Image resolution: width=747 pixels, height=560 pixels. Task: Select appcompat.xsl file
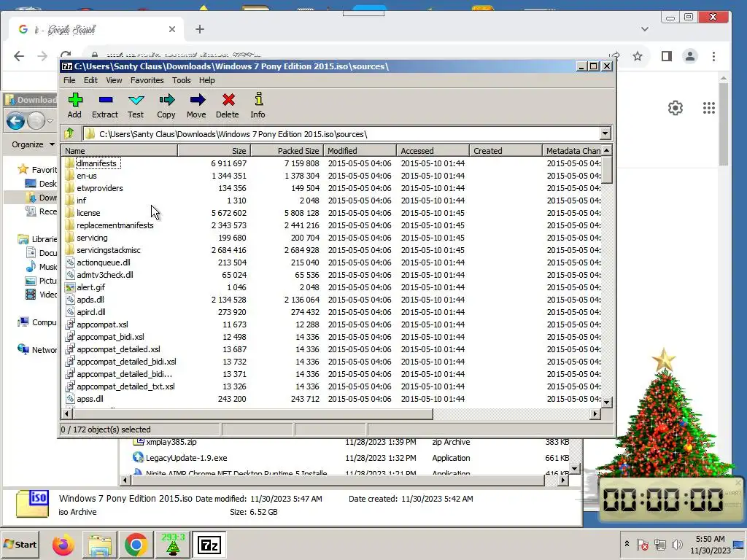pos(102,324)
